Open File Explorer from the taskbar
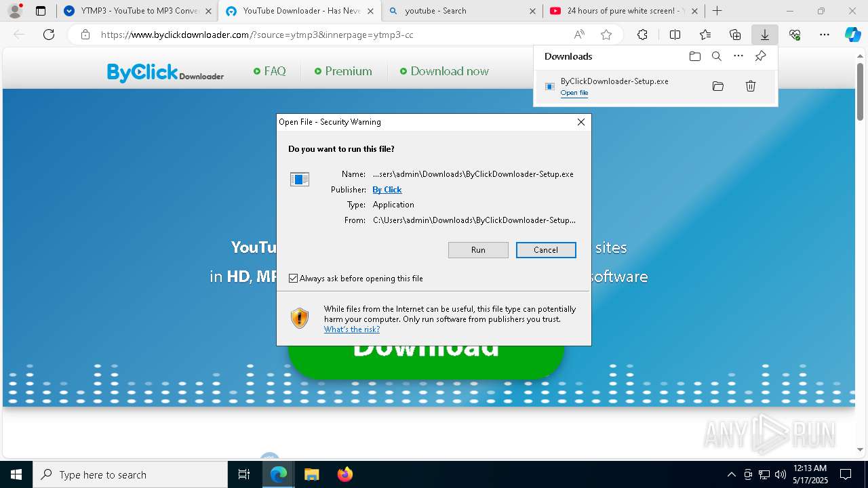Viewport: 868px width, 488px height. [311, 474]
